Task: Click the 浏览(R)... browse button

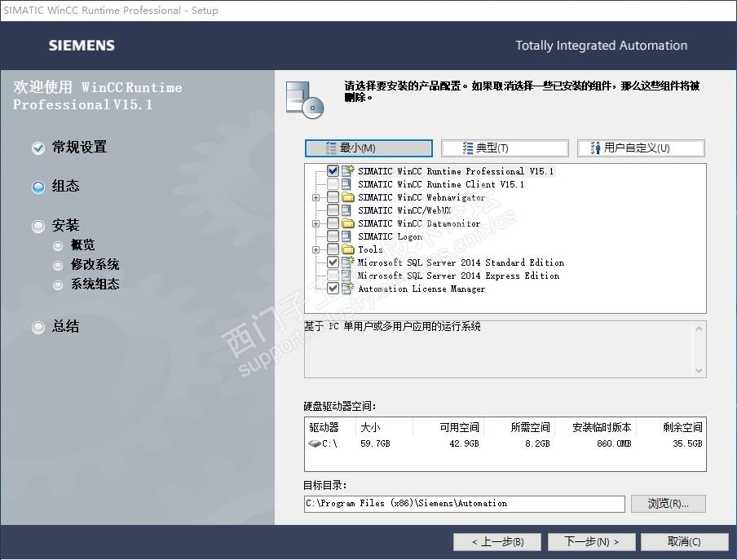Action: tap(668, 504)
